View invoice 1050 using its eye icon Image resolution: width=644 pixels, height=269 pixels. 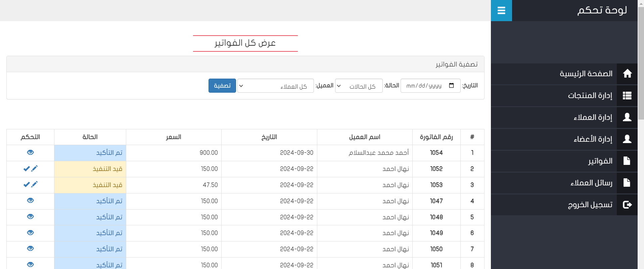tap(30, 249)
